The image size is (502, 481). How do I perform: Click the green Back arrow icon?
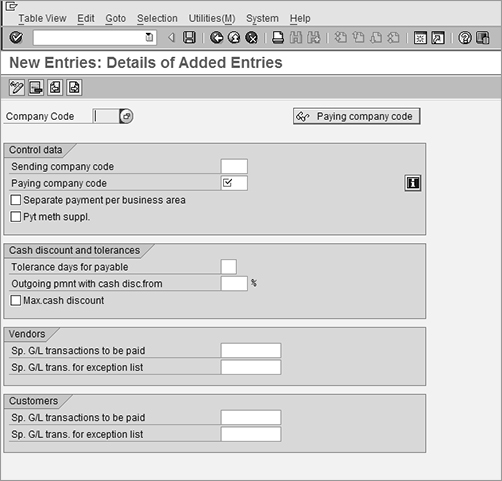(216, 38)
